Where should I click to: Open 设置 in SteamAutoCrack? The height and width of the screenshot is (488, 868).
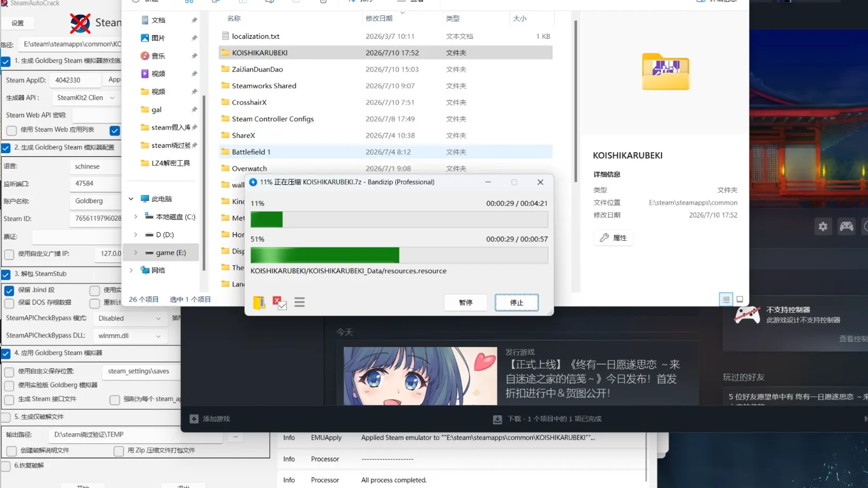18,23
